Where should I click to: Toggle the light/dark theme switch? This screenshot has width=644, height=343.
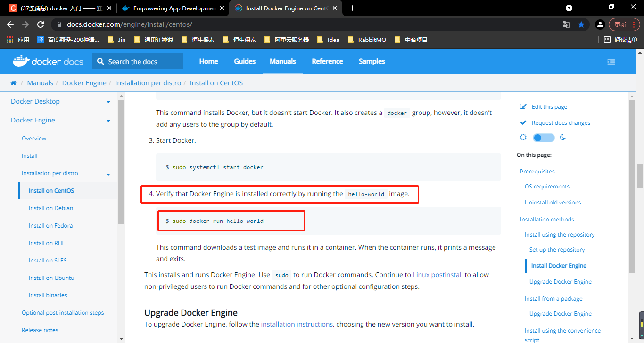544,138
